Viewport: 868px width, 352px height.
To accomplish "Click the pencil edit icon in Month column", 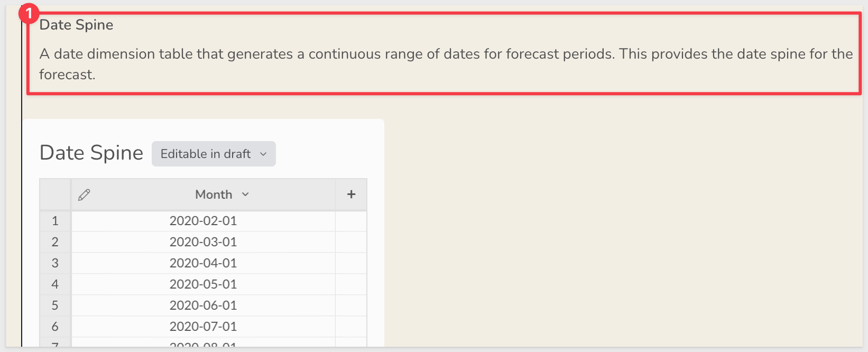I will [84, 195].
